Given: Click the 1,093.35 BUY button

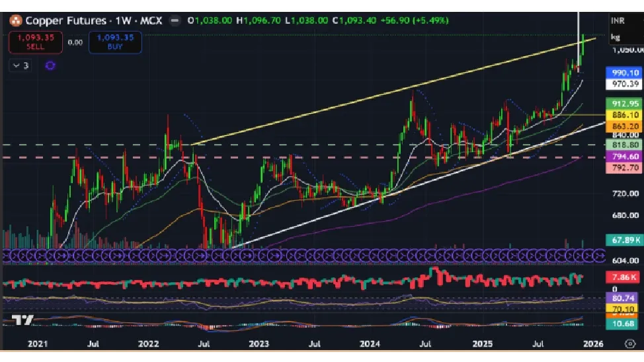Looking at the screenshot, I should click(x=116, y=42).
